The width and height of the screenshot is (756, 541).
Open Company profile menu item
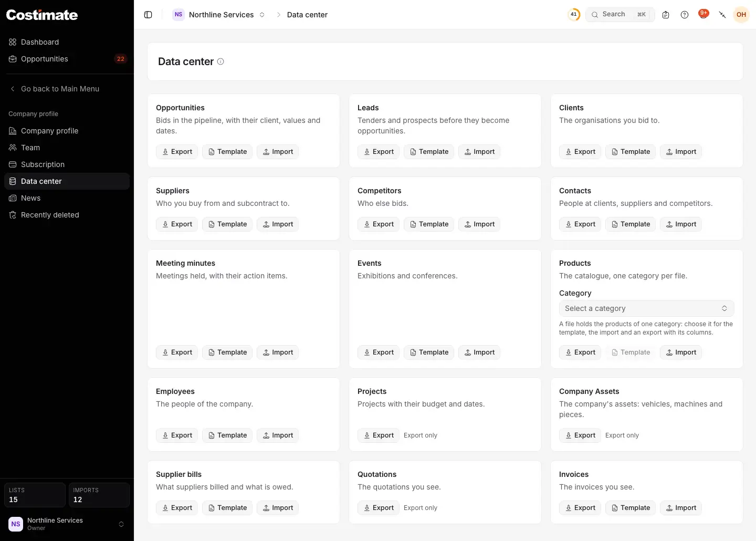[67, 131]
